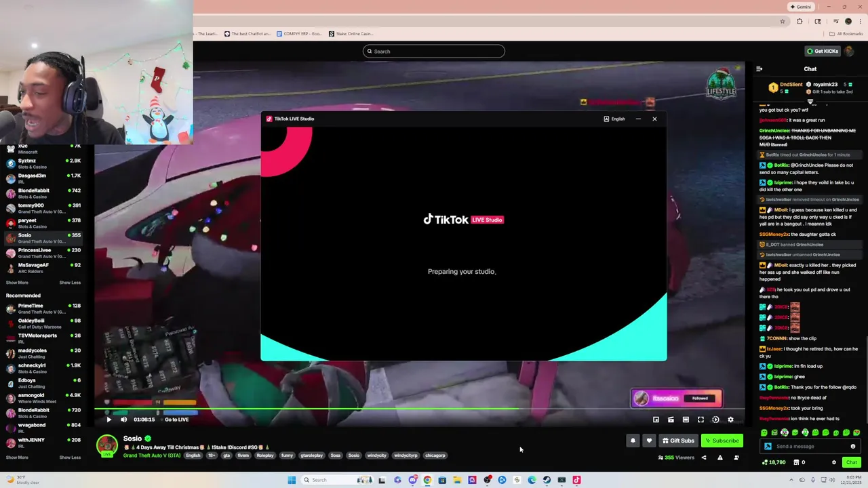Click Send a message chat input
The width and height of the screenshot is (868, 488).
tap(810, 447)
